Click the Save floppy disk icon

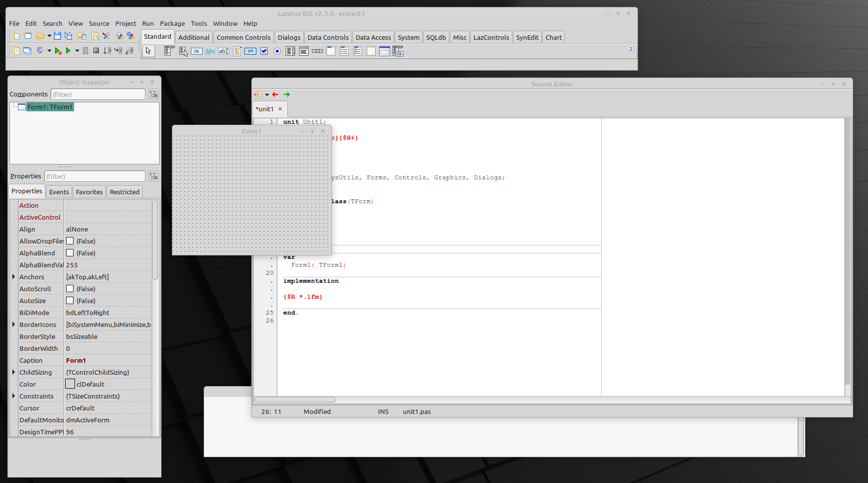(57, 36)
